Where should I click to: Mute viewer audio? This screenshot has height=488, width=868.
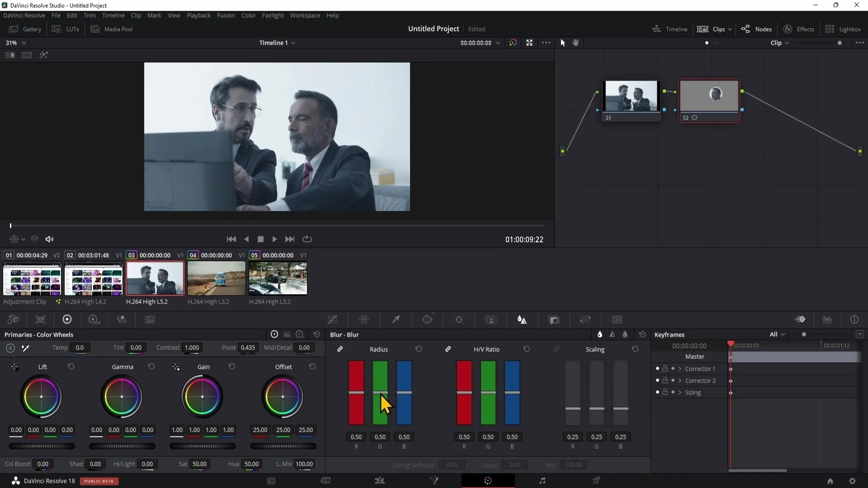(50, 239)
